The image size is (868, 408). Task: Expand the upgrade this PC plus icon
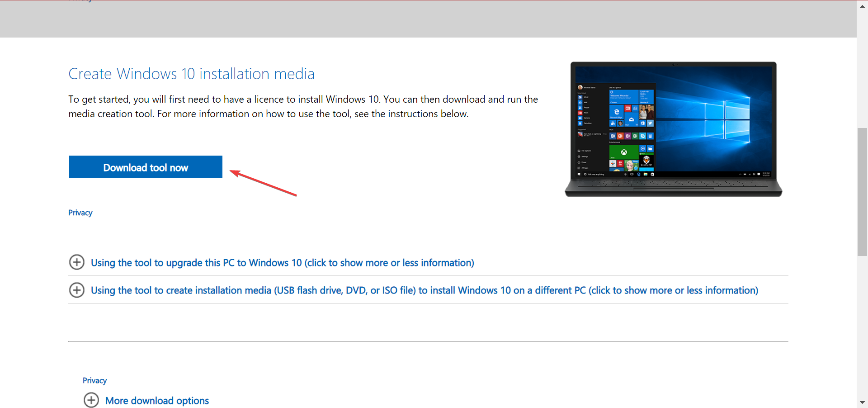tap(77, 262)
